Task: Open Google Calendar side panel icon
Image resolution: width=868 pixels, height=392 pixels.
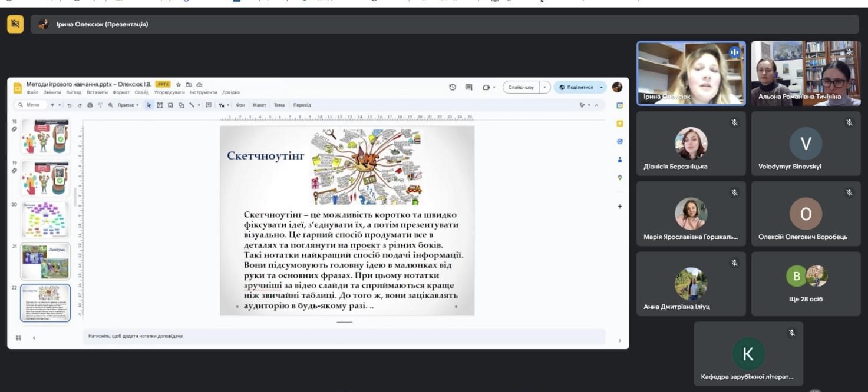Action: (619, 105)
